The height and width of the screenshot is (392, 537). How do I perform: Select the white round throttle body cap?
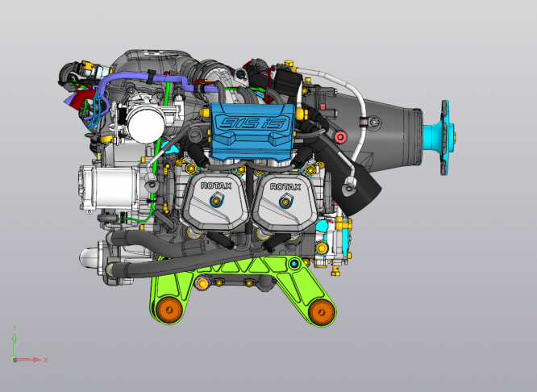click(146, 124)
